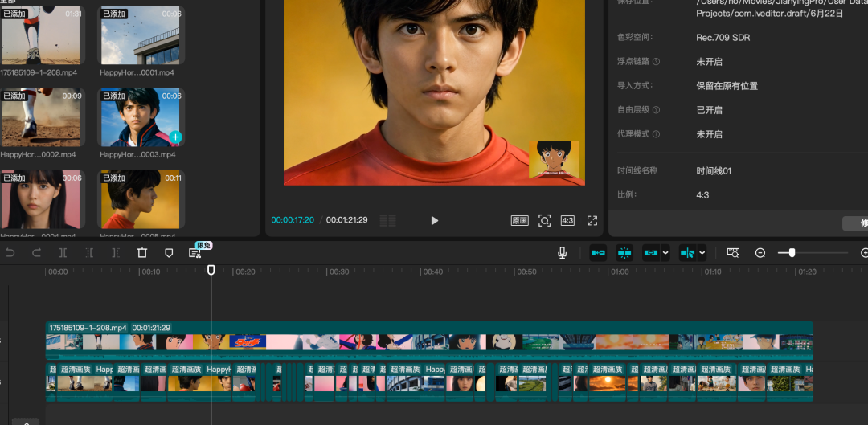This screenshot has width=868, height=425.
Task: Click file name HappyHor...0001.mp4 label
Action: (x=137, y=72)
